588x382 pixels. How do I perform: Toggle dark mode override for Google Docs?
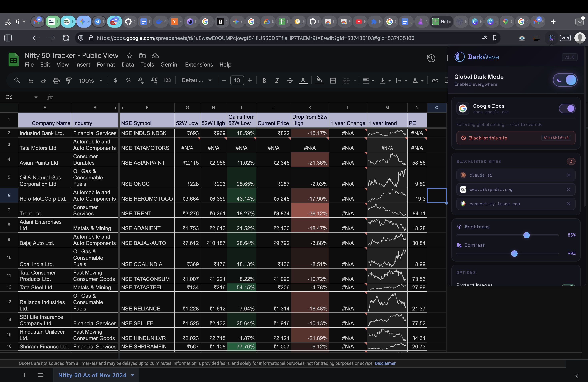[x=567, y=108]
